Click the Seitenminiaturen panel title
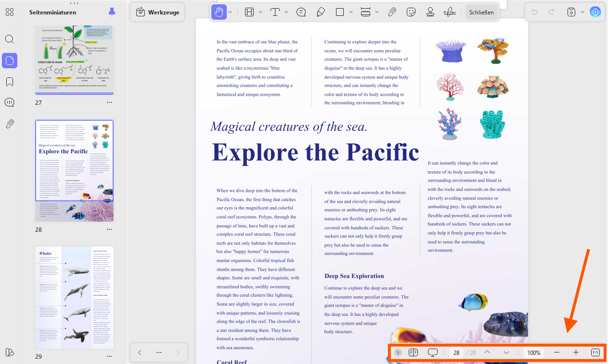This screenshot has width=608, height=364. pos(53,13)
